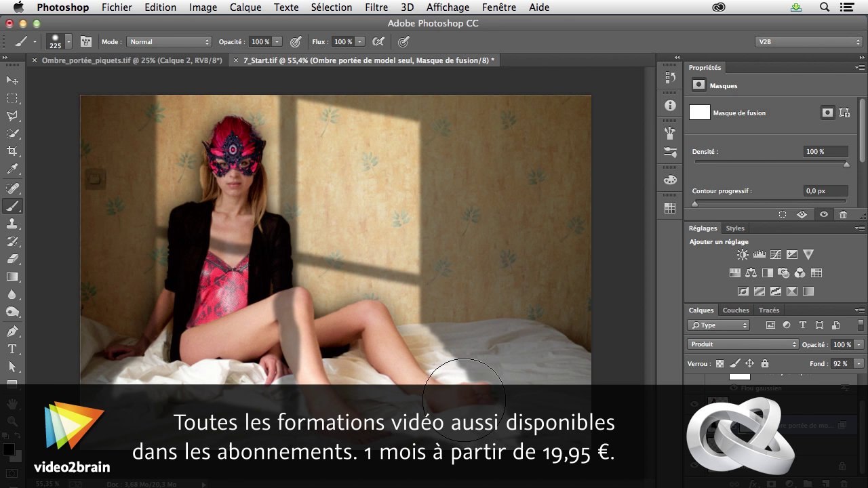Add a Brightness/Contrast adjustment
The height and width of the screenshot is (488, 868).
point(743,255)
